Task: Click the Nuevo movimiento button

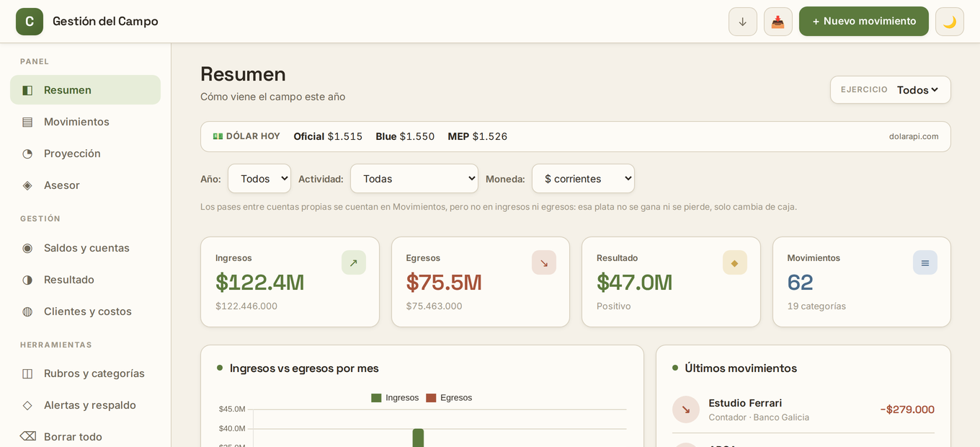Action: [x=864, y=22]
